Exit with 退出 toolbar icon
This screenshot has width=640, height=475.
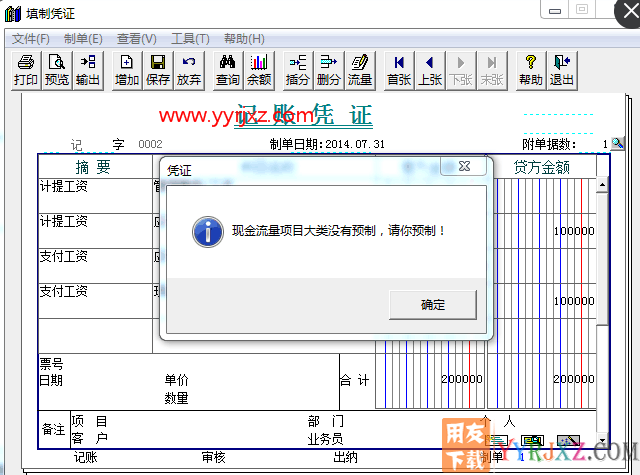(562, 70)
